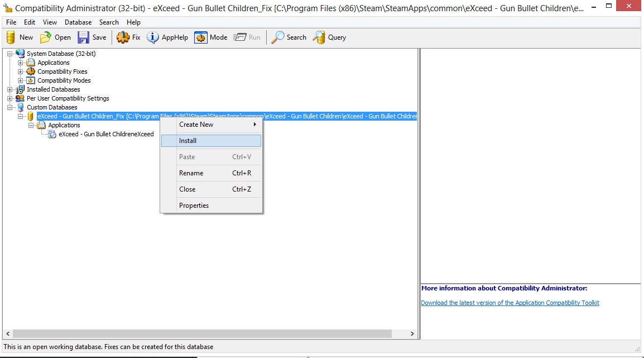
Task: Open the View menu
Action: click(50, 22)
